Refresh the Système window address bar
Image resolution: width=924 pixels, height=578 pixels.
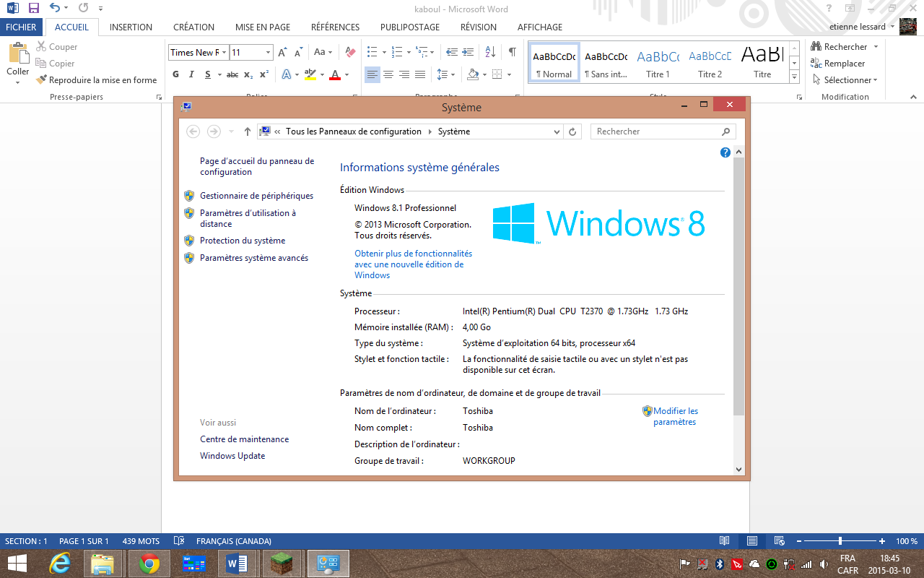[x=572, y=131]
